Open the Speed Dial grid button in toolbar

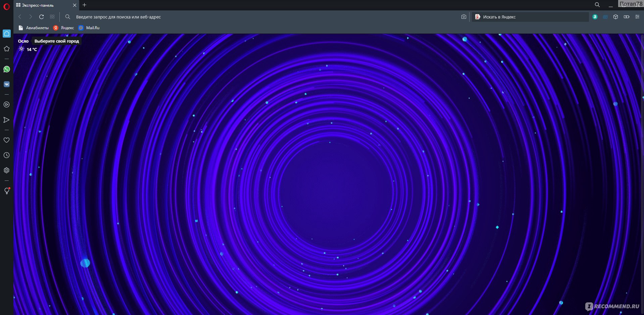click(x=52, y=17)
